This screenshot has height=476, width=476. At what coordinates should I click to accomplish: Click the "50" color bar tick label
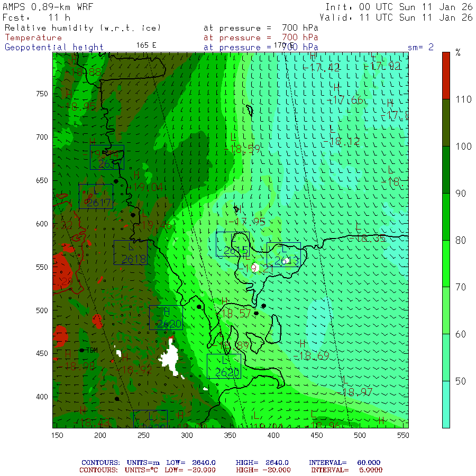click(x=461, y=381)
